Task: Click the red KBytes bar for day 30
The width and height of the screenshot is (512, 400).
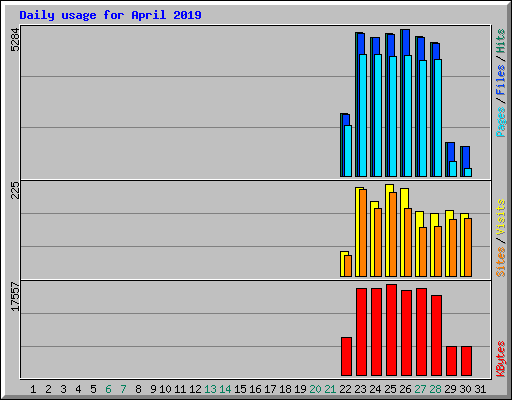Action: (x=466, y=361)
